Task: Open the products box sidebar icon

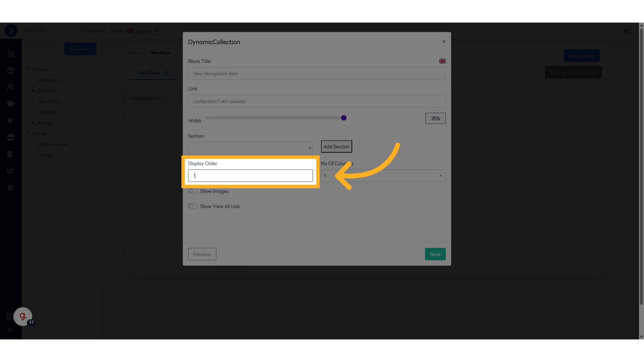Action: [x=11, y=70]
